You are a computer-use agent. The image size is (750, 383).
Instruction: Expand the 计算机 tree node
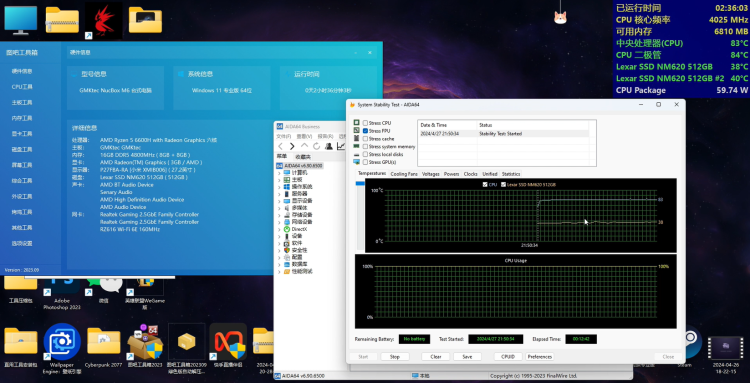(279, 173)
